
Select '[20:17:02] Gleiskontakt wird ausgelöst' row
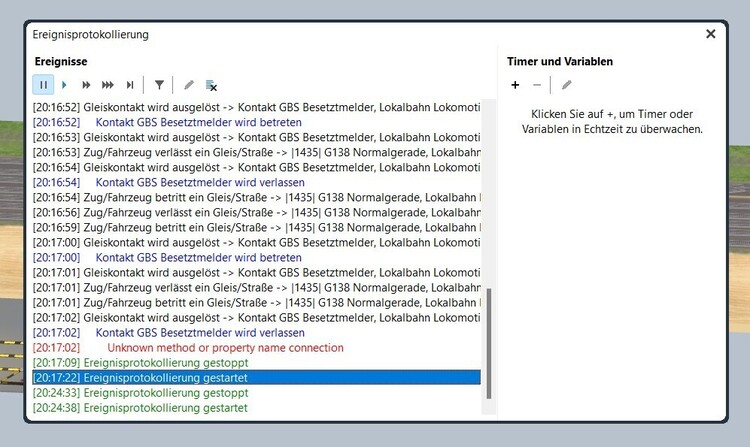point(256,317)
